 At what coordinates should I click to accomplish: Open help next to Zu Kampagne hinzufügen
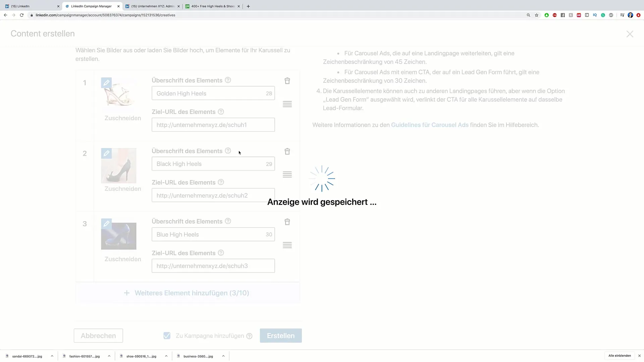(249, 336)
